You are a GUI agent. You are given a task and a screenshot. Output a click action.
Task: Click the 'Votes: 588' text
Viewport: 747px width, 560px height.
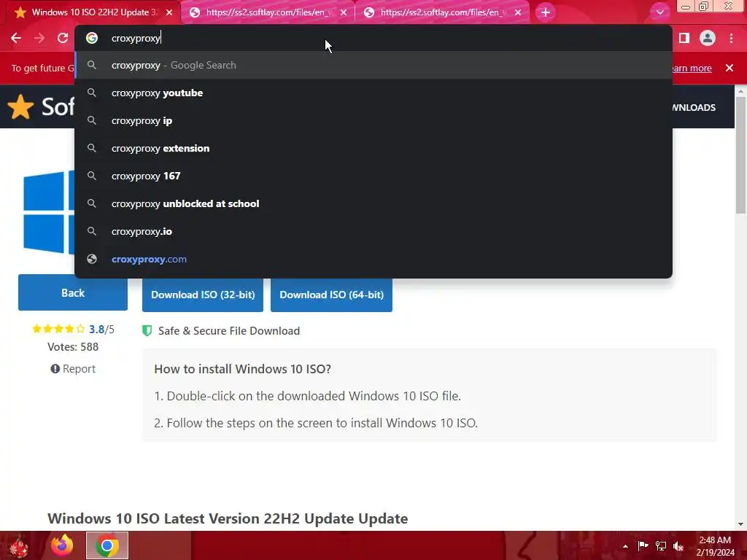[73, 346]
